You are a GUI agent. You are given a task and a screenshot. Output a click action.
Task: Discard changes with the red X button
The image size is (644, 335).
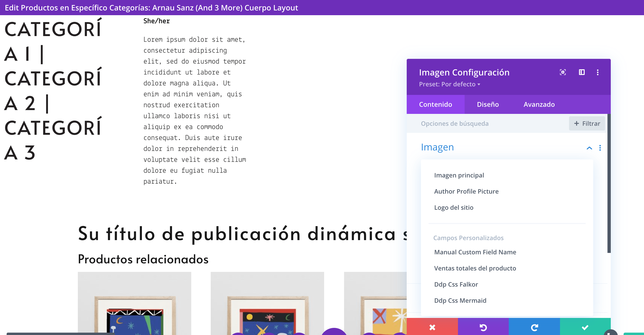pyautogui.click(x=432, y=327)
